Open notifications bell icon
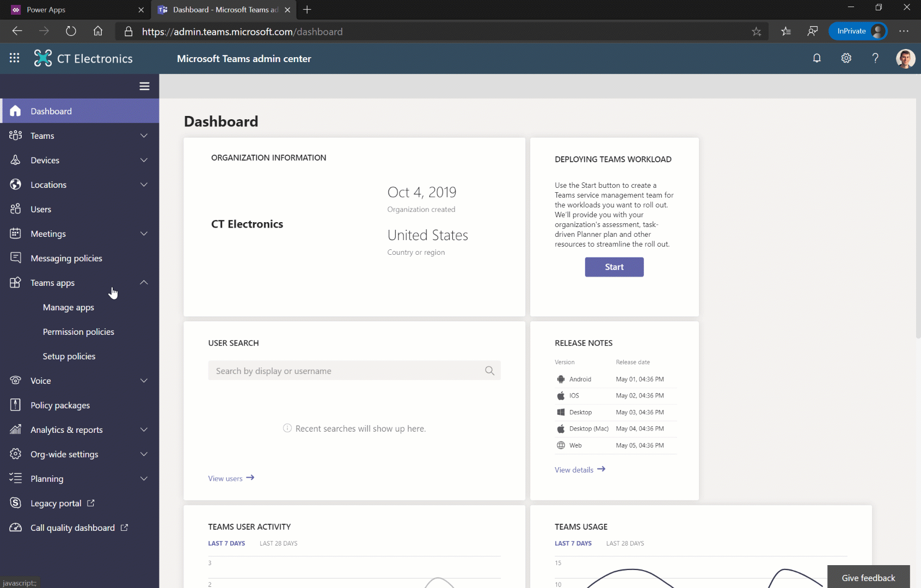Image resolution: width=921 pixels, height=588 pixels. [816, 58]
